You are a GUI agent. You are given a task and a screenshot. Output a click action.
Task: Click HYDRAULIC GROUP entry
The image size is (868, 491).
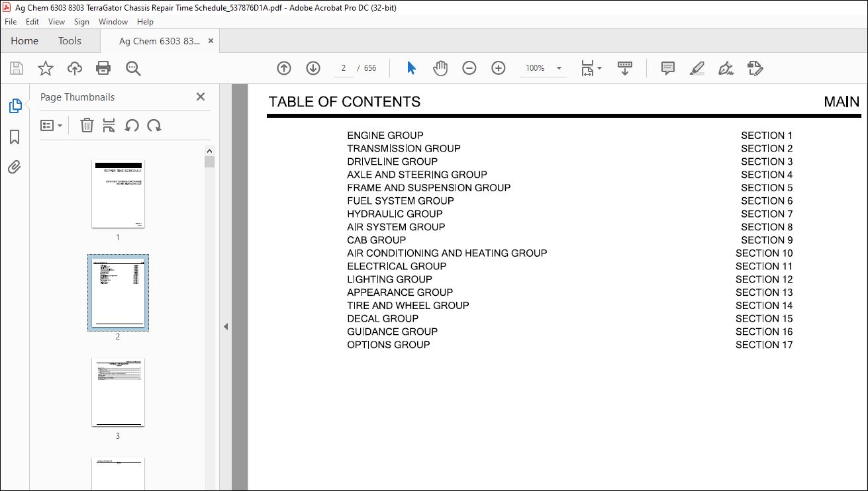(x=395, y=214)
